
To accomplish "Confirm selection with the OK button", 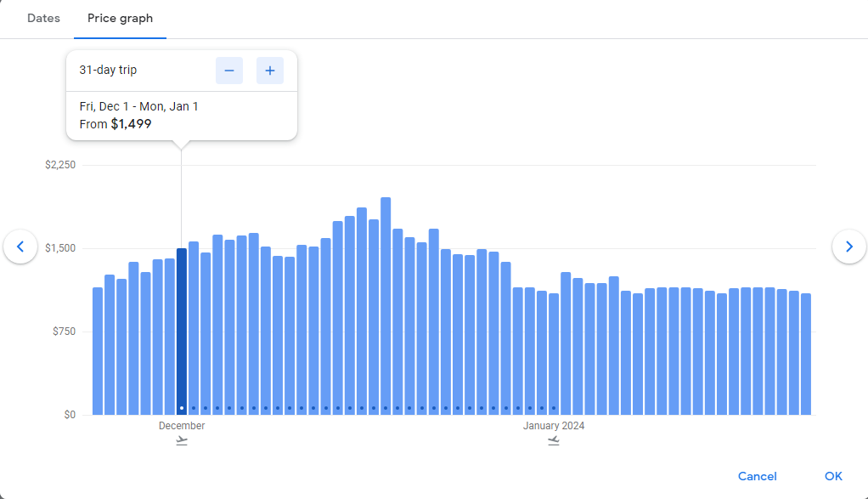I will click(832, 476).
